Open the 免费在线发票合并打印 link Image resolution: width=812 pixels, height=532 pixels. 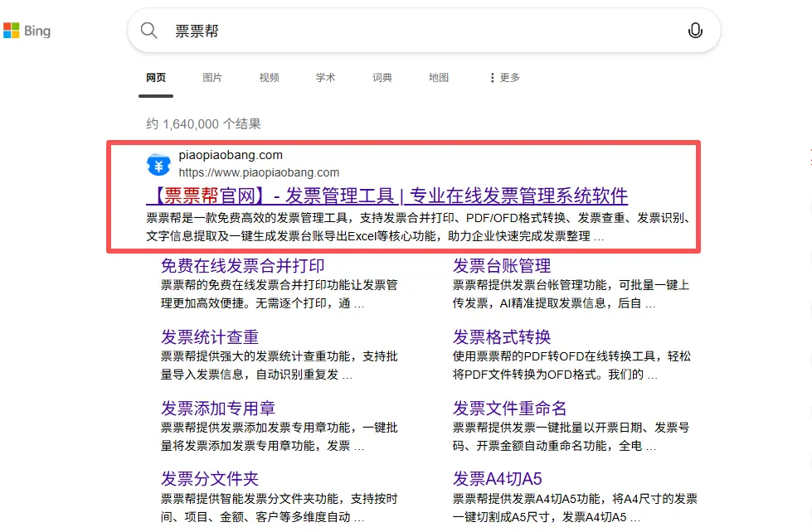point(242,266)
